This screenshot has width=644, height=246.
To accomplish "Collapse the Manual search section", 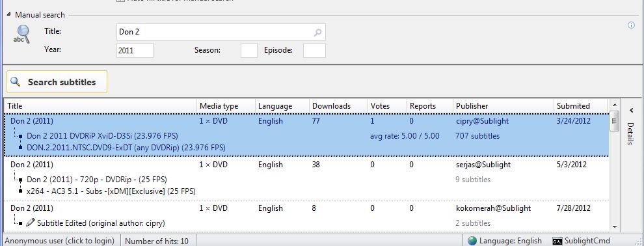I will point(8,14).
